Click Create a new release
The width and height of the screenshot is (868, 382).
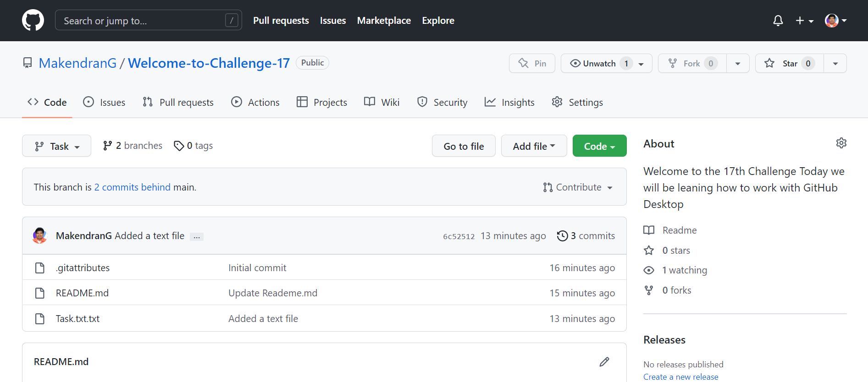pos(681,377)
